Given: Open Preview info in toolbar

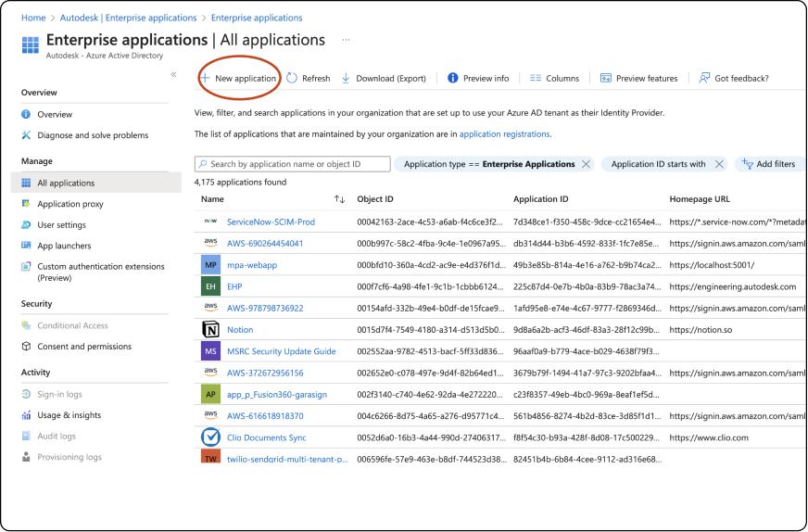Looking at the screenshot, I should pyautogui.click(x=478, y=79).
